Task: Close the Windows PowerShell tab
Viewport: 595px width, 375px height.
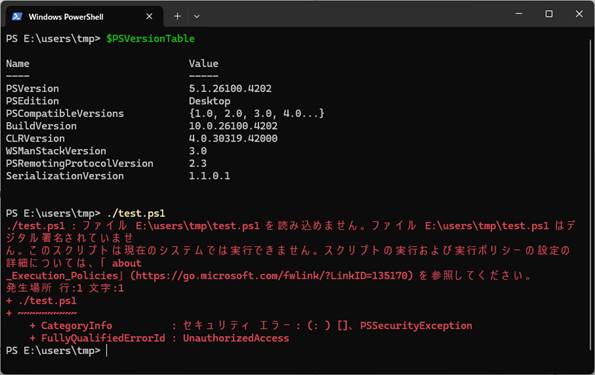Action: 149,16
